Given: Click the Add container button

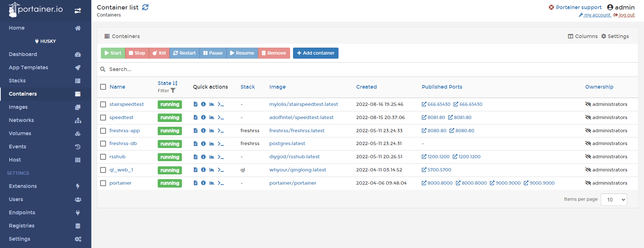Looking at the screenshot, I should [316, 53].
